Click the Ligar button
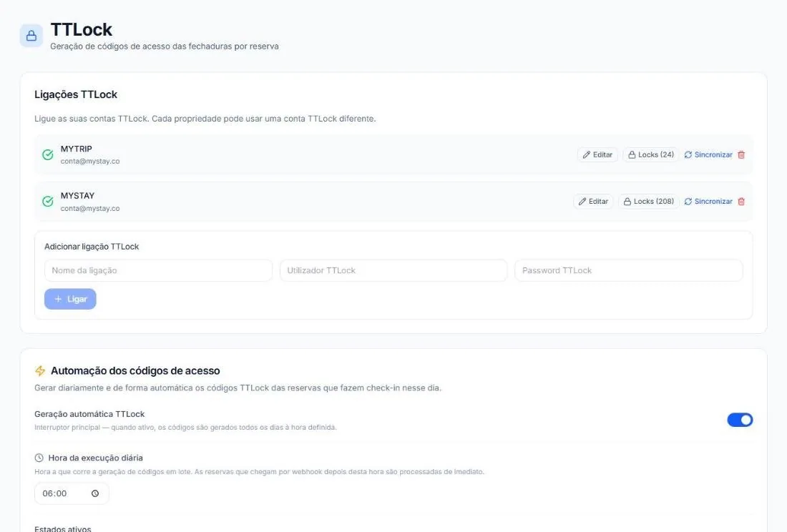787x532 pixels. click(70, 300)
